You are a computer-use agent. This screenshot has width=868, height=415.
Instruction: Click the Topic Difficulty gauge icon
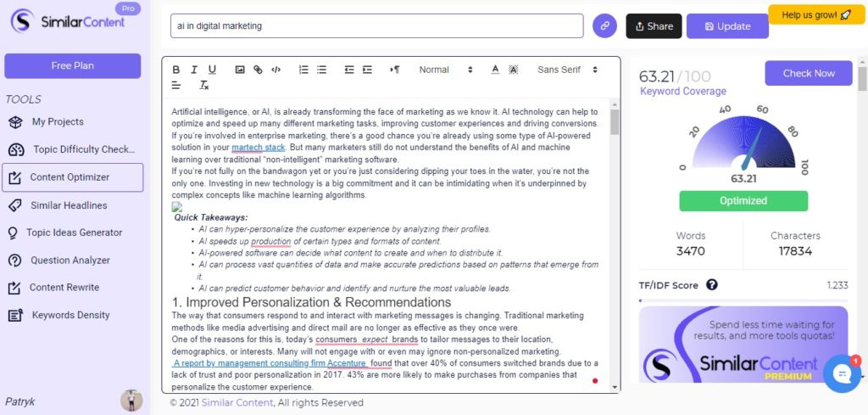coord(16,149)
